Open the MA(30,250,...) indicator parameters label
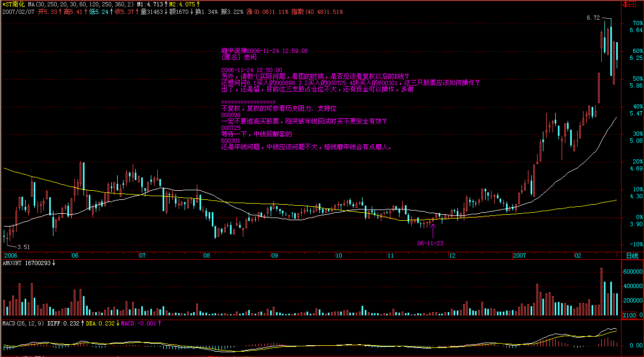Image resolution: width=644 pixels, height=357 pixels. pyautogui.click(x=81, y=4)
